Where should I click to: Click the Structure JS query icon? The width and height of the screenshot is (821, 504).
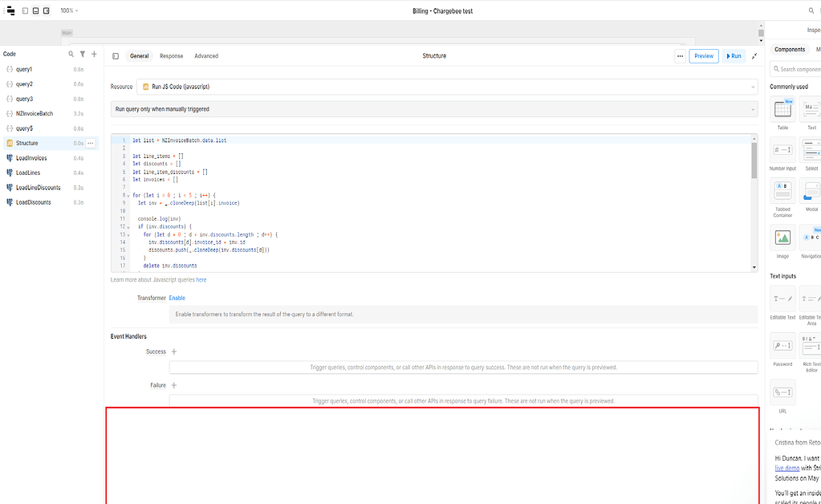(x=10, y=143)
